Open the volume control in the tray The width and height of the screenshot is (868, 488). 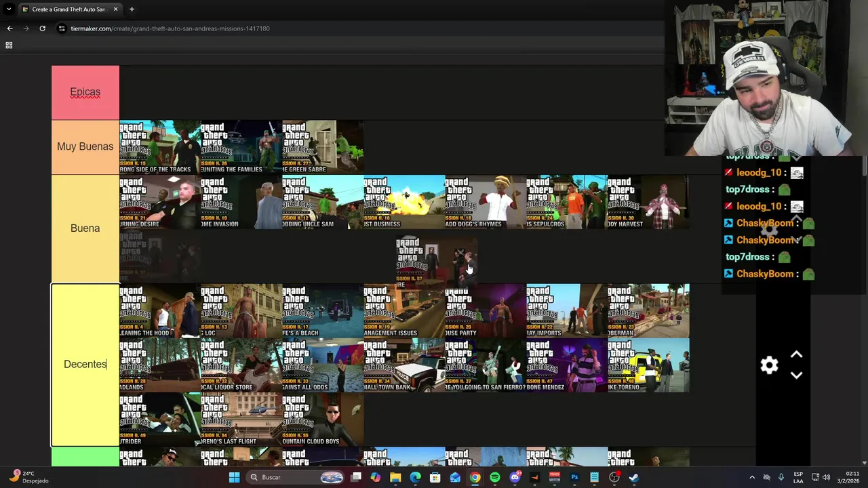827,477
